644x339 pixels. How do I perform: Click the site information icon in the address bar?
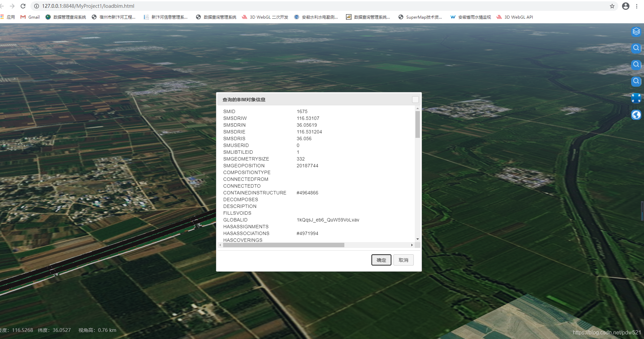(37, 6)
